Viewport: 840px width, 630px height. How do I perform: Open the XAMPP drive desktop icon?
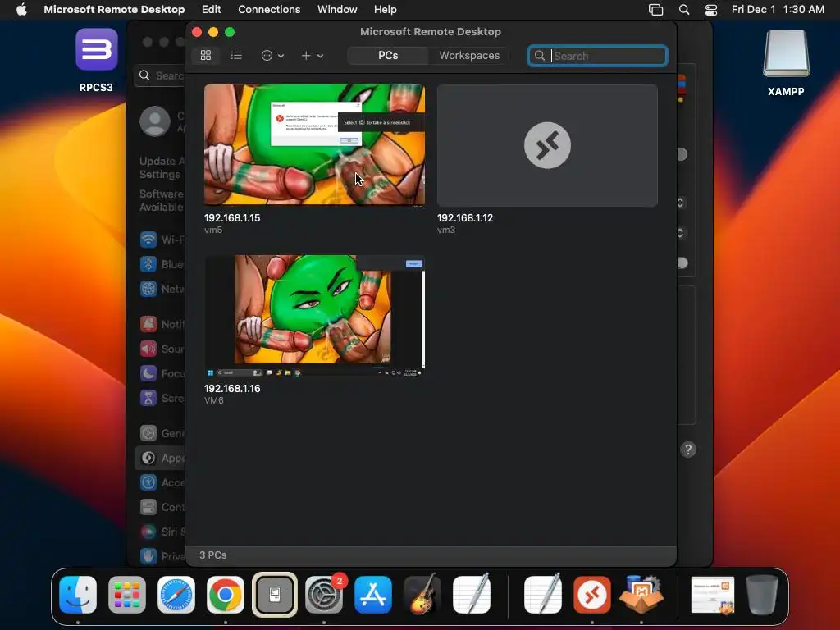click(x=786, y=63)
